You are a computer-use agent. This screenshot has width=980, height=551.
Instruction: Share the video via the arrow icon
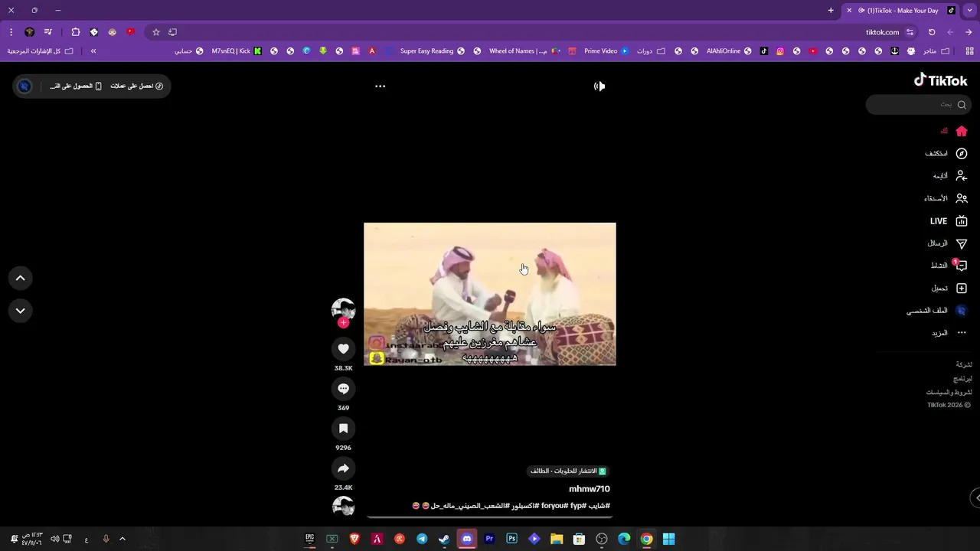tap(343, 468)
